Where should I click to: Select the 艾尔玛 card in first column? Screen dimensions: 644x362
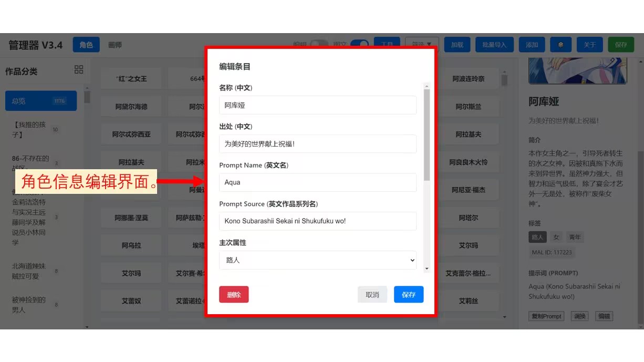point(131,273)
